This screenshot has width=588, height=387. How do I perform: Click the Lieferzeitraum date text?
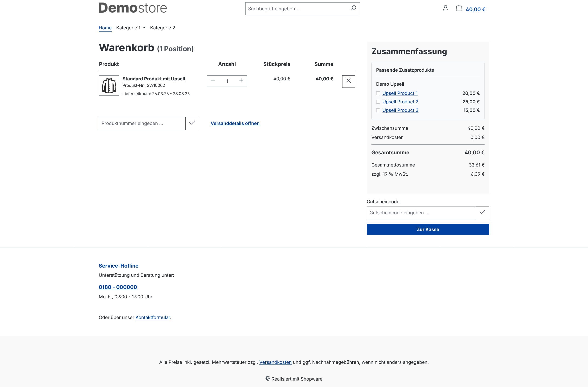[156, 94]
